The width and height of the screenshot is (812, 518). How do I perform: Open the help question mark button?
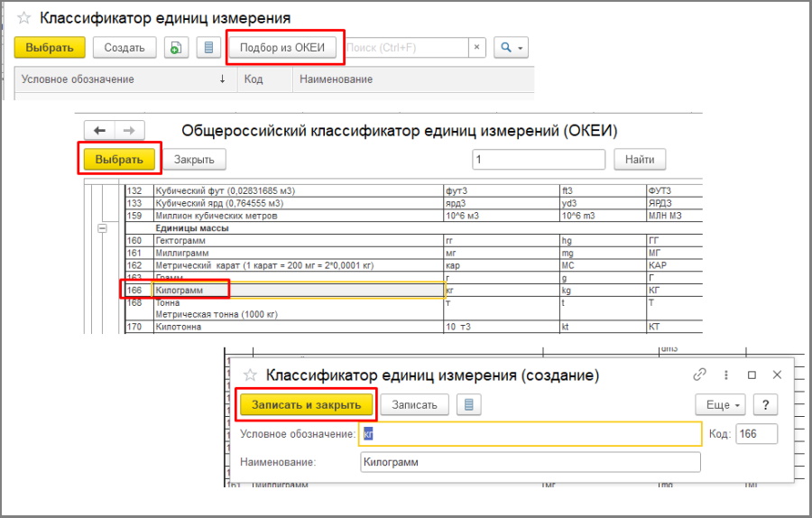765,404
